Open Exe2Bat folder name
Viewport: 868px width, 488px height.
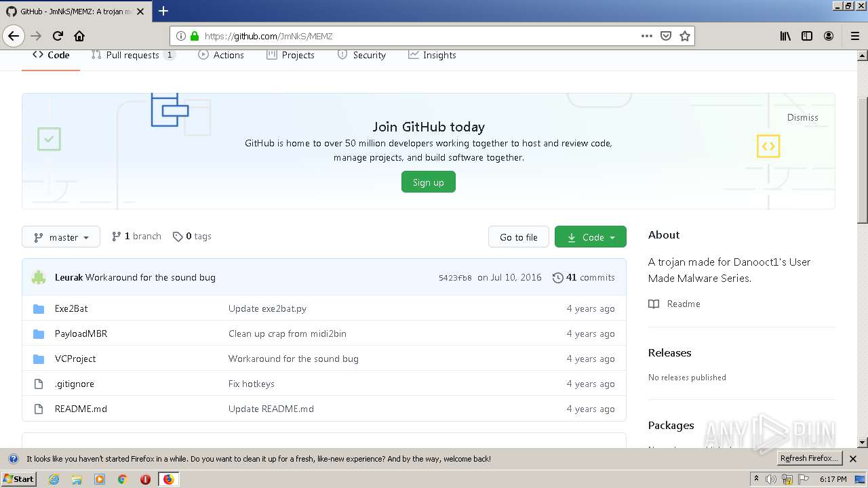coord(71,308)
